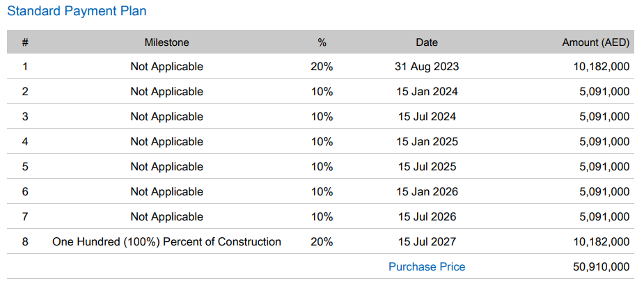Screen dimensions: 644x290
Task: Click the Date column header
Action: (x=427, y=42)
